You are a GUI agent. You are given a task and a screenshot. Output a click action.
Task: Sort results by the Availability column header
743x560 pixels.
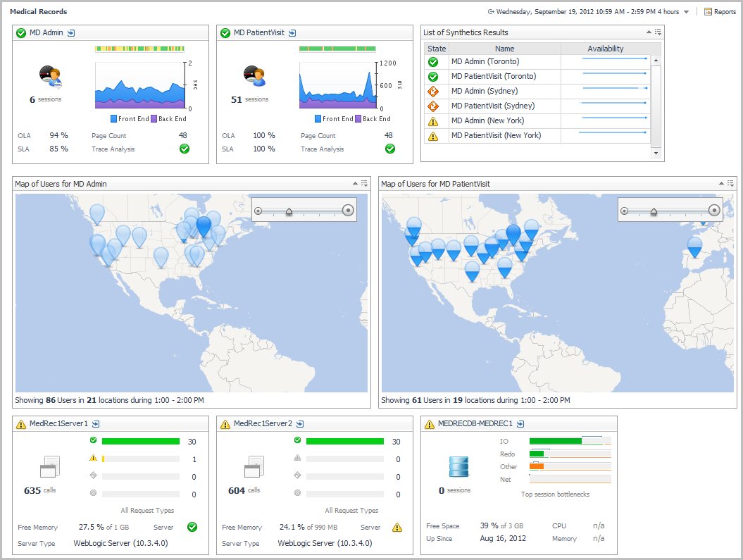point(606,49)
